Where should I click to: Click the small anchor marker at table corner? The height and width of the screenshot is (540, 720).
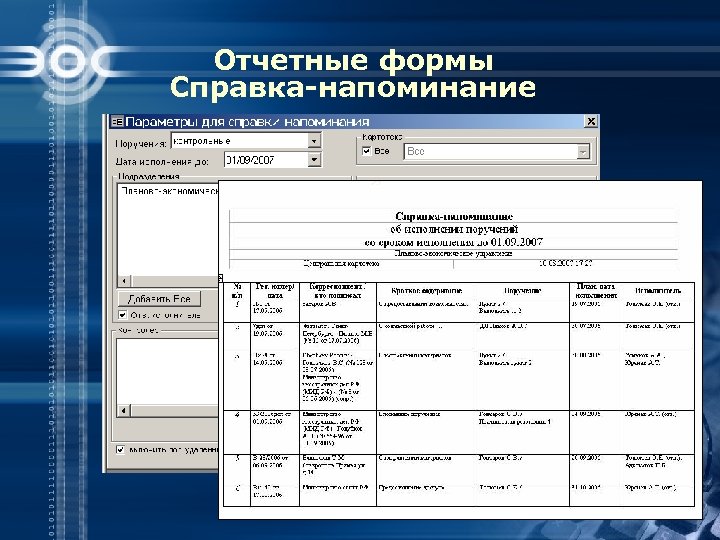point(220,278)
